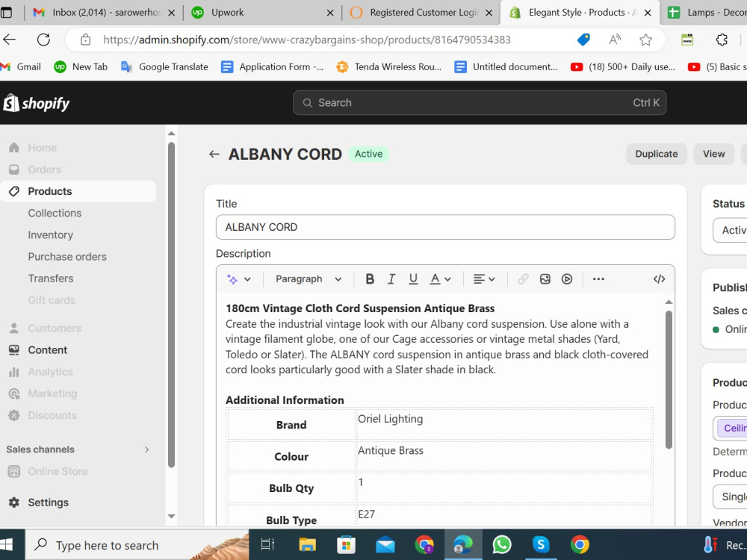Open the Tenda Wireless Router bookmark
This screenshot has height=560, width=747.
click(x=388, y=67)
